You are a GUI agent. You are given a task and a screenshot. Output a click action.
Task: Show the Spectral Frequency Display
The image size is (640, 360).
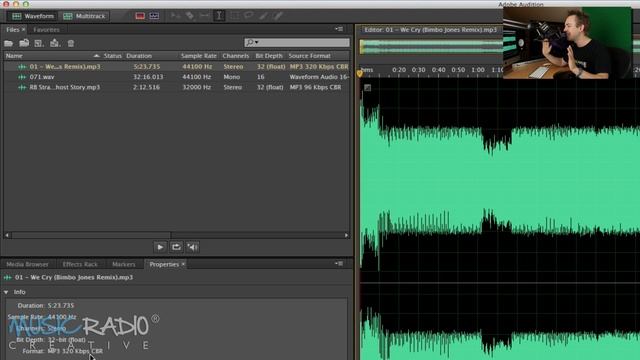click(140, 16)
